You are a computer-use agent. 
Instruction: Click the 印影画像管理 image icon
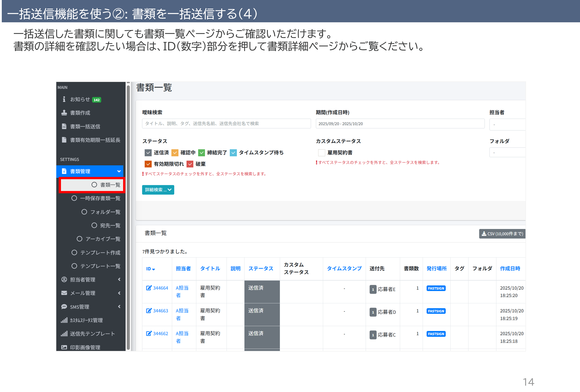pos(64,347)
